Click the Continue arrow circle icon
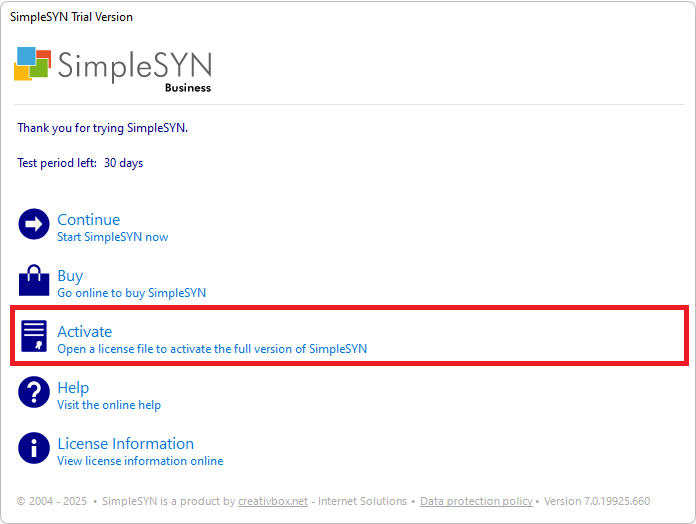Viewport: 696px width, 524px height. click(x=34, y=224)
